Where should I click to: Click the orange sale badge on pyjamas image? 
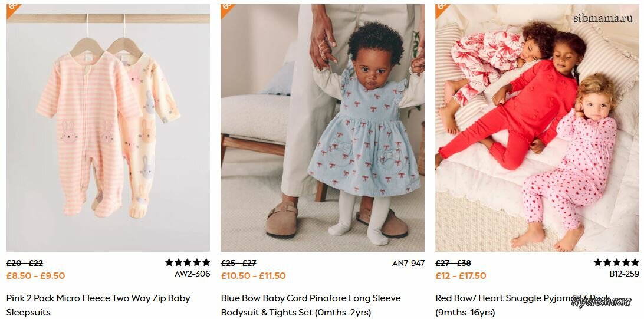(x=442, y=10)
